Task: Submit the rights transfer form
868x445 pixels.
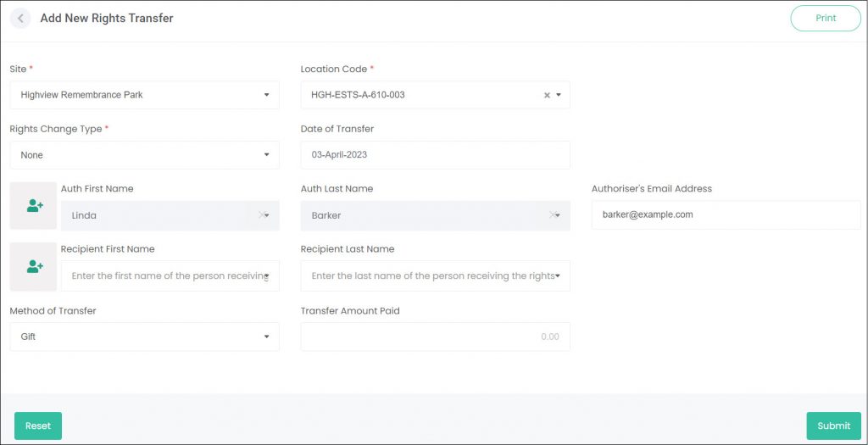Action: (834, 426)
